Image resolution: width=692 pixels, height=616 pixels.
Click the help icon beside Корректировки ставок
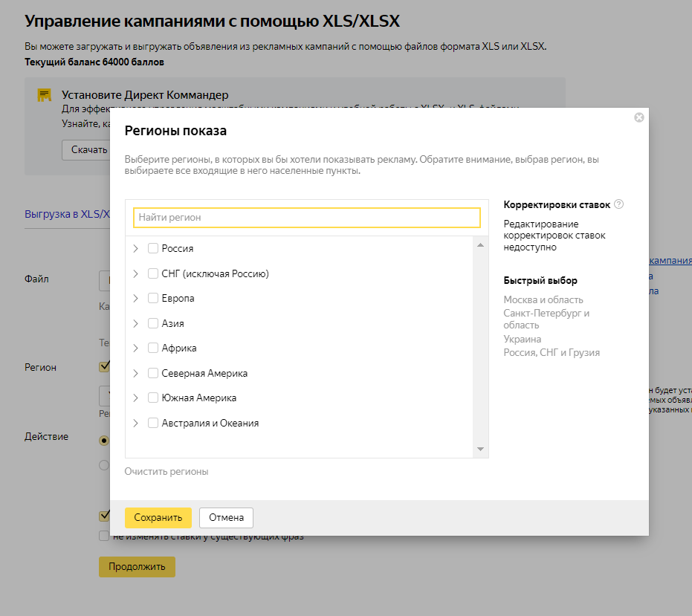coord(619,205)
